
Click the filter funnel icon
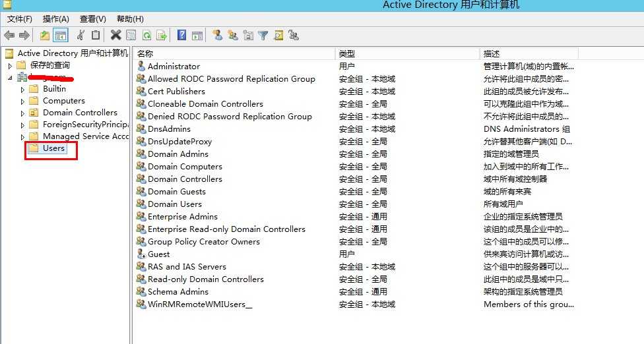pos(263,36)
